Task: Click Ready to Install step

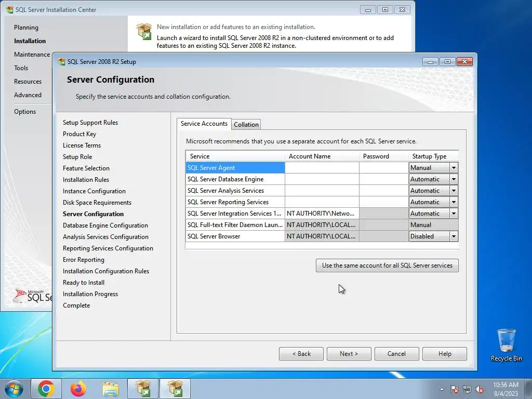Action: click(x=84, y=283)
